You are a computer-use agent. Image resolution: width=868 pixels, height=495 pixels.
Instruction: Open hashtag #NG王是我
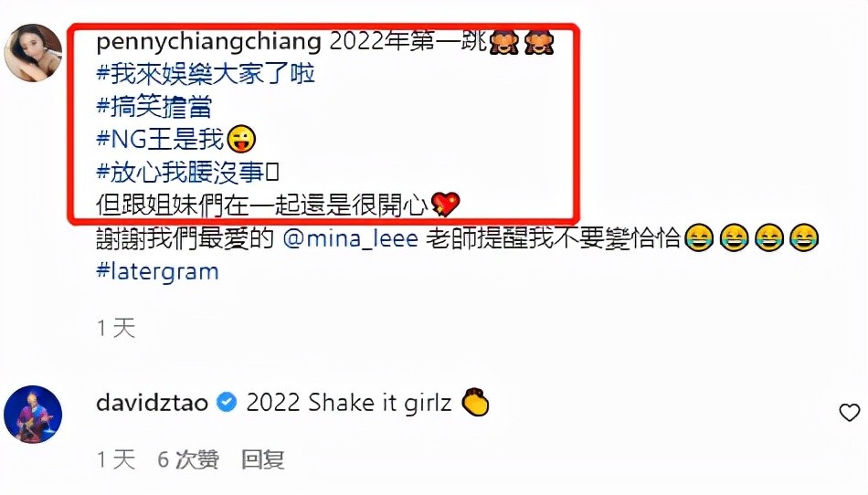pos(159,140)
